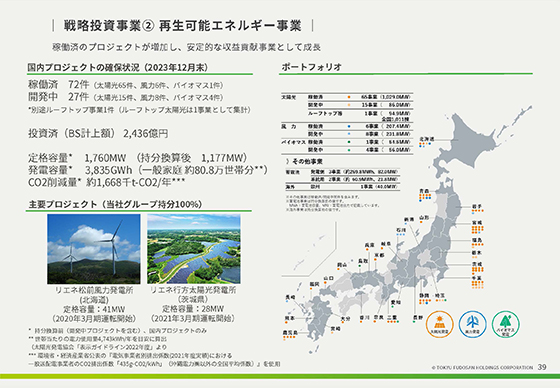The height and width of the screenshot is (388, 560).
Task: Click the 鹿児島 label on the map
Action: [x=290, y=332]
